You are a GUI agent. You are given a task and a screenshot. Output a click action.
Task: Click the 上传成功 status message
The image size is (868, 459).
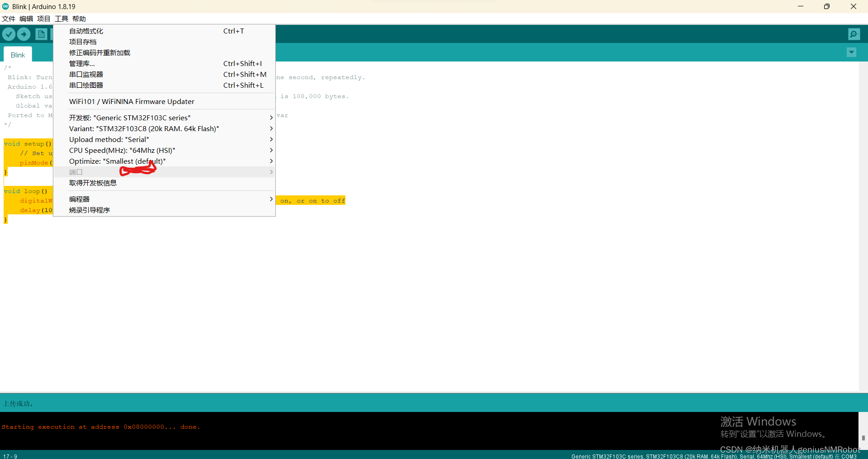(18, 403)
